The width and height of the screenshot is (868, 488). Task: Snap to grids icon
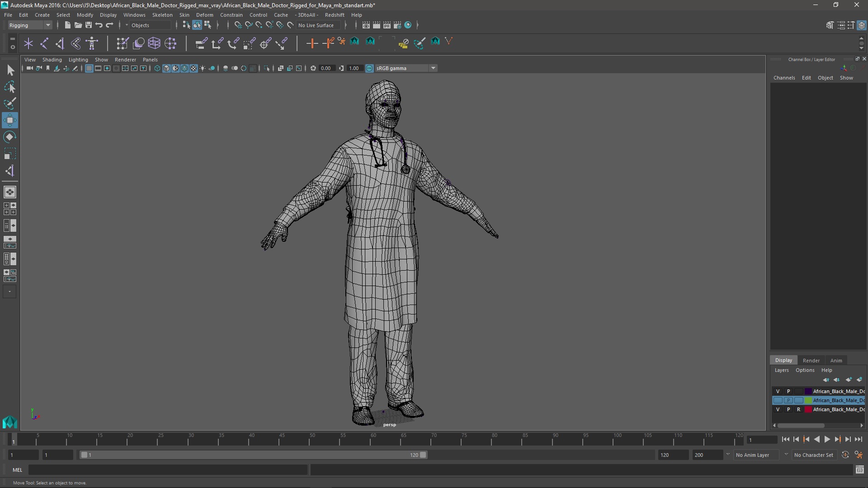238,25
